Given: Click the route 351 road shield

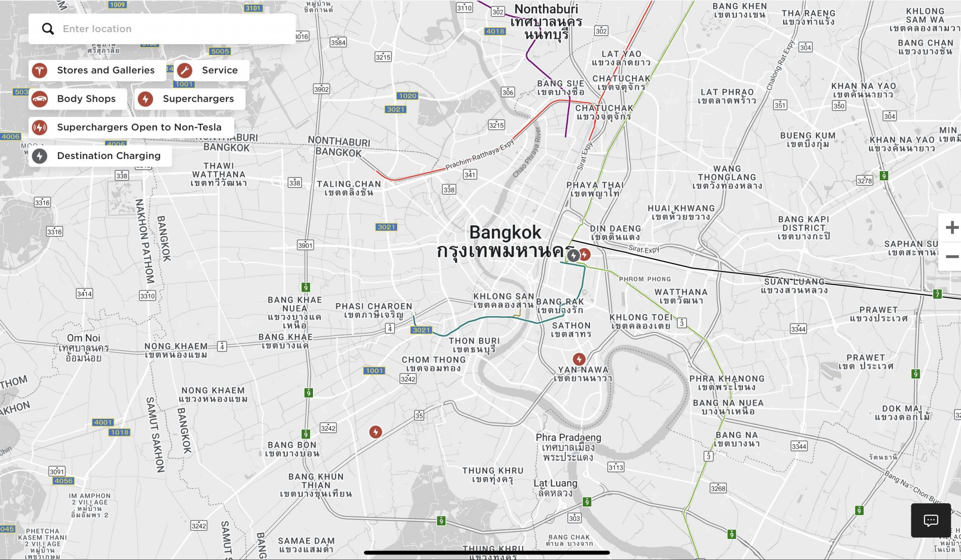Looking at the screenshot, I should tap(780, 105).
